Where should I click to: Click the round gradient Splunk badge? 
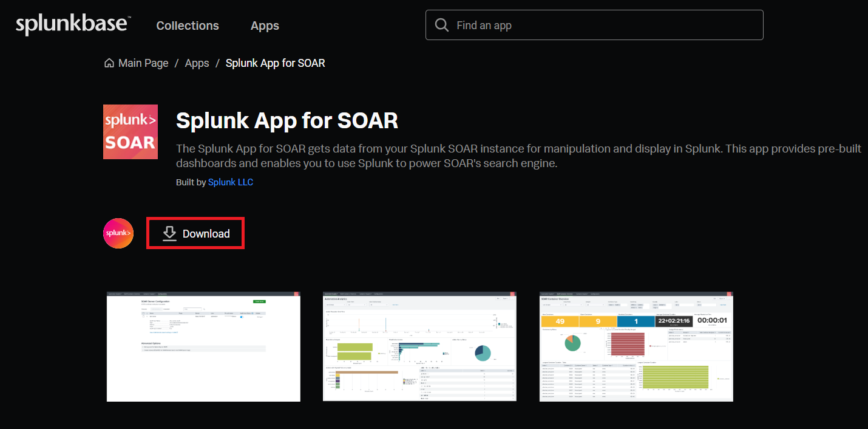point(118,233)
